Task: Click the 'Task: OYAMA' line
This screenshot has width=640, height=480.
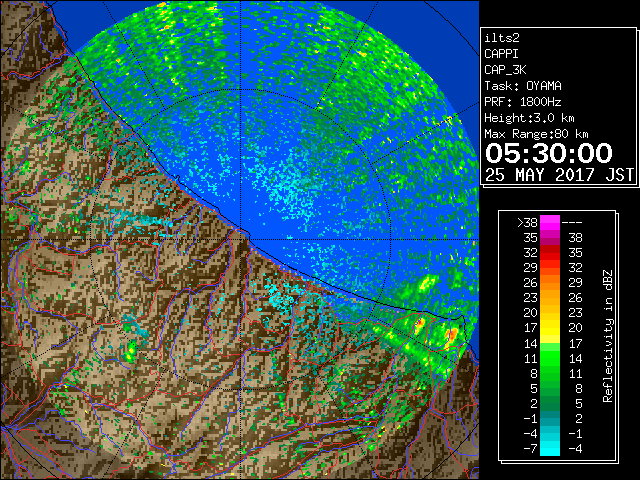Action: (523, 86)
